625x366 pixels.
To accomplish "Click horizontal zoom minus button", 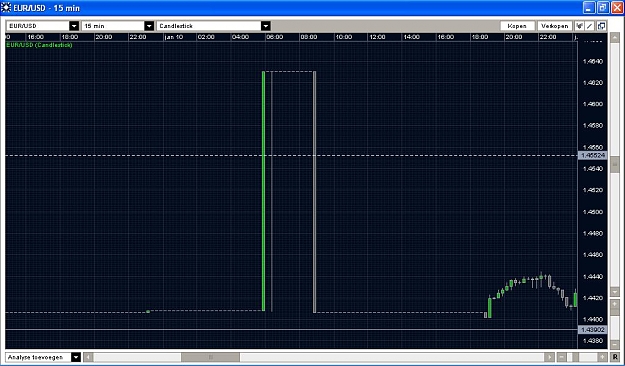I will click(x=562, y=357).
